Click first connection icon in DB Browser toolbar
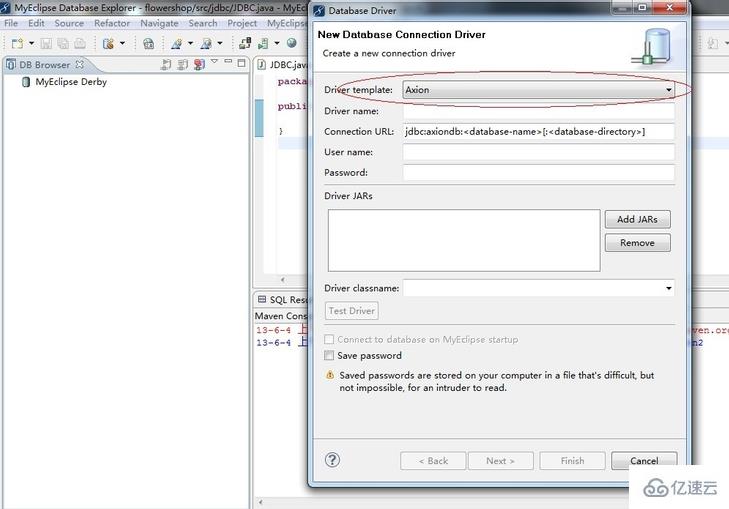This screenshot has width=729, height=509. point(166,64)
